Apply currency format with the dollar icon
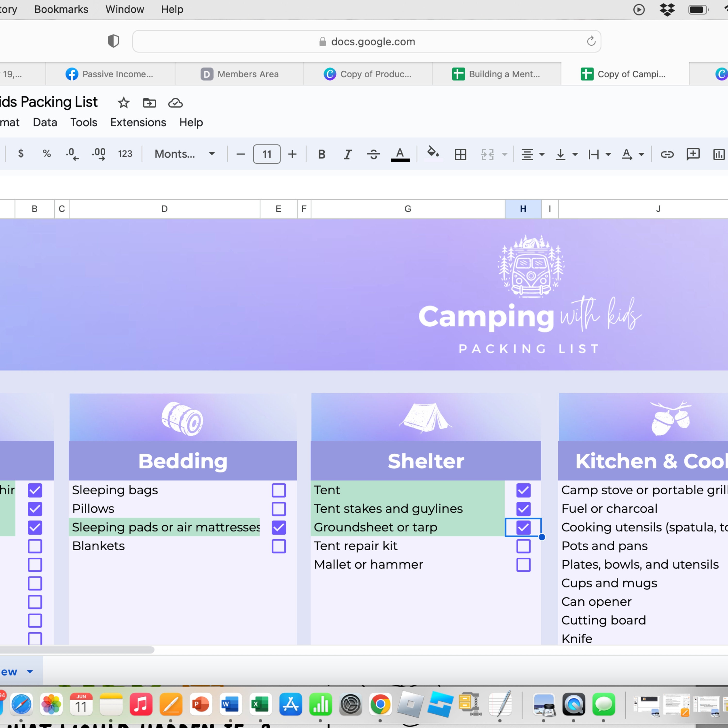 pos(21,154)
